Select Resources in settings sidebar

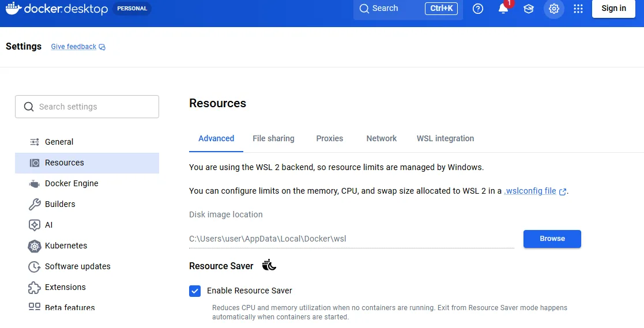pyautogui.click(x=87, y=163)
